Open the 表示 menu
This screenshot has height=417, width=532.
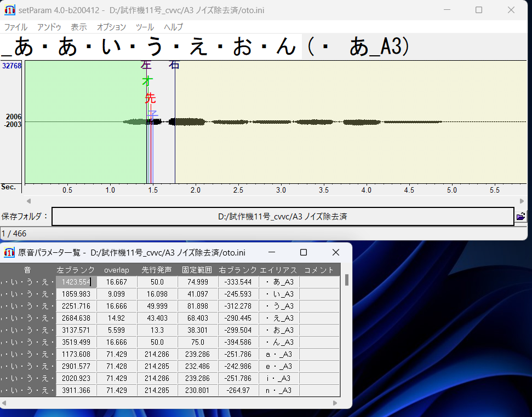(79, 27)
